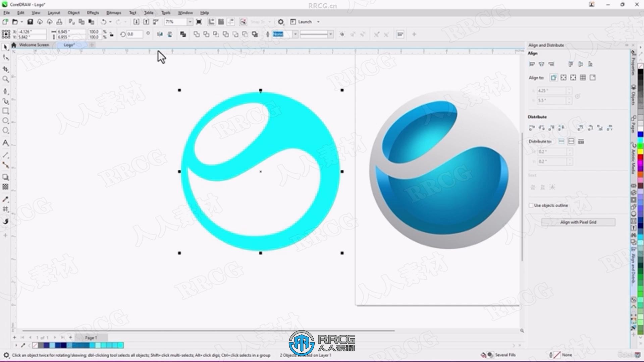Select the Smart Fill tool
The width and height of the screenshot is (644, 362).
point(5,221)
